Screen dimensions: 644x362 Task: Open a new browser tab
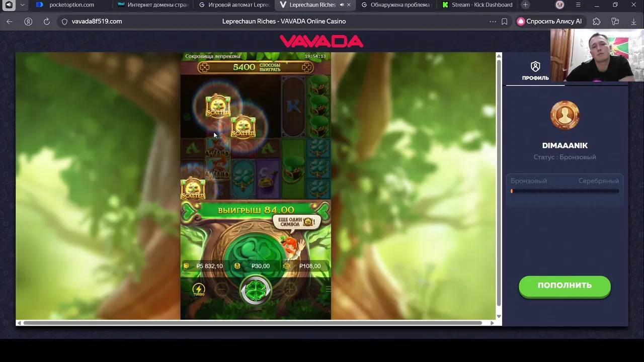point(525,5)
